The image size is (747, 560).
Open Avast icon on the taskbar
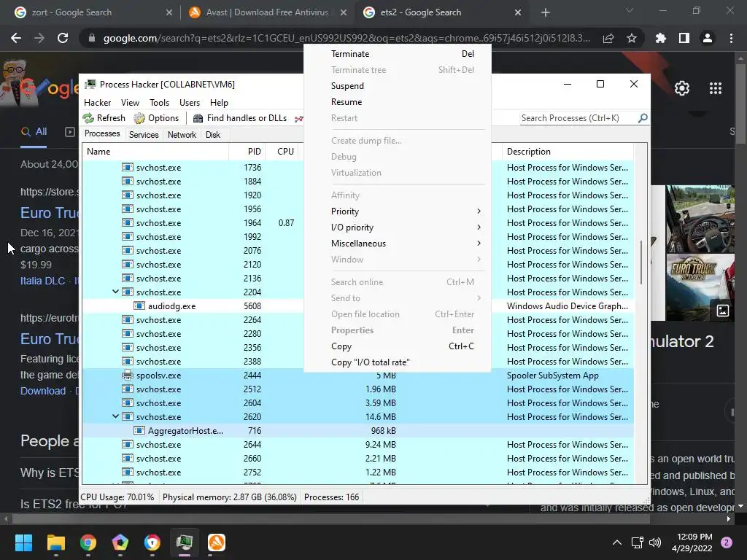pos(216,542)
